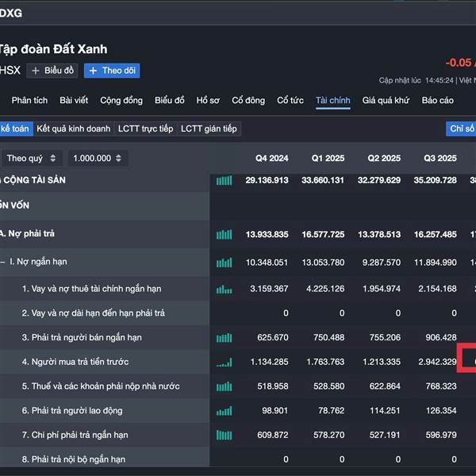Click the chart icon in Nợ phải trả row
Image resolution: width=476 pixels, height=476 pixels.
[x=225, y=234]
